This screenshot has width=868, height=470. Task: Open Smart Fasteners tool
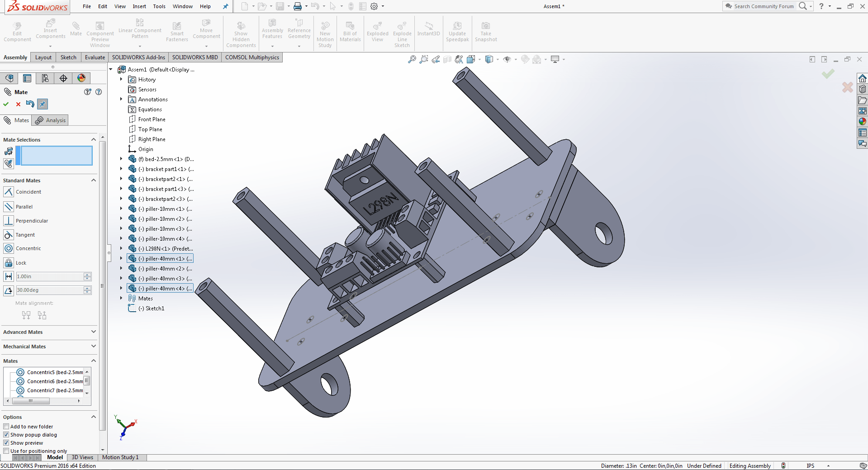point(177,32)
